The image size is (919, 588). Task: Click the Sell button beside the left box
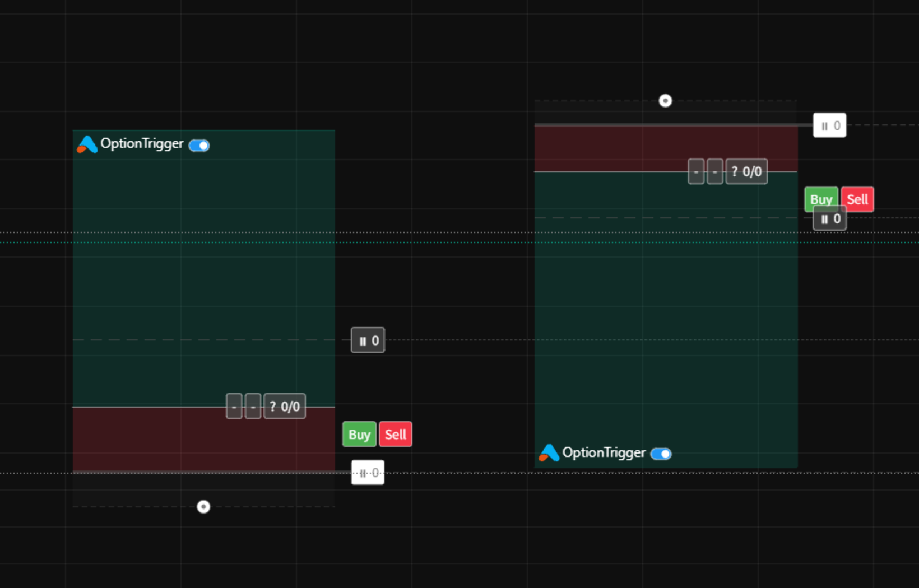coord(396,435)
